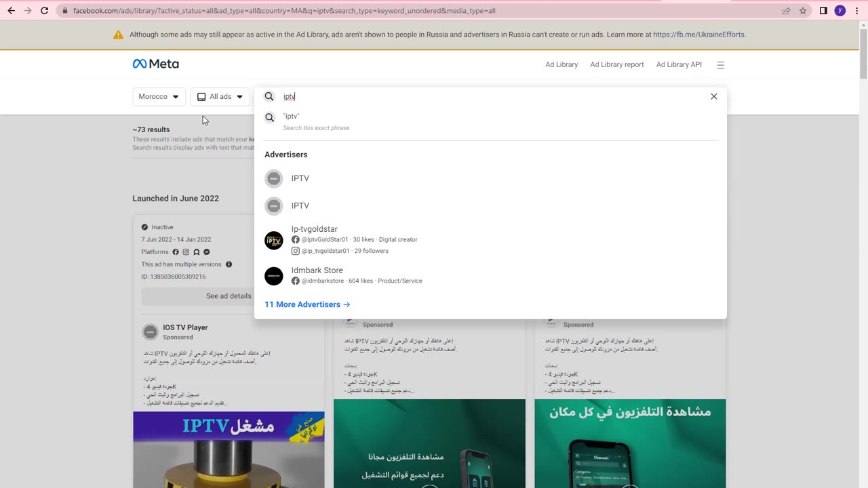Open the browser side panel icon
The height and width of the screenshot is (488, 868).
click(x=823, y=11)
